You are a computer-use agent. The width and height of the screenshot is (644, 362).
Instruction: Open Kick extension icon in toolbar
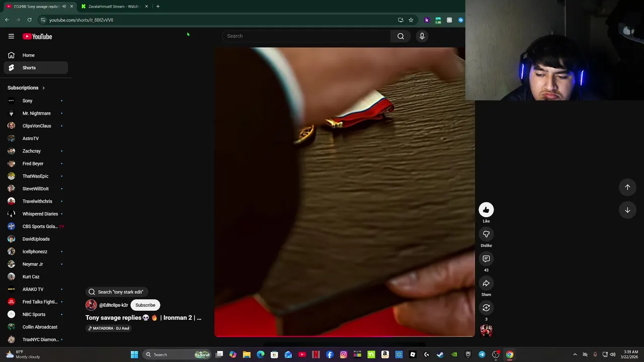tap(427, 20)
